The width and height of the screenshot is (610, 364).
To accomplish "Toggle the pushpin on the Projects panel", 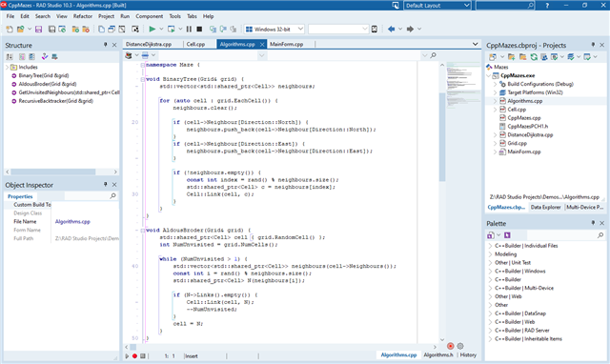I will [x=593, y=45].
